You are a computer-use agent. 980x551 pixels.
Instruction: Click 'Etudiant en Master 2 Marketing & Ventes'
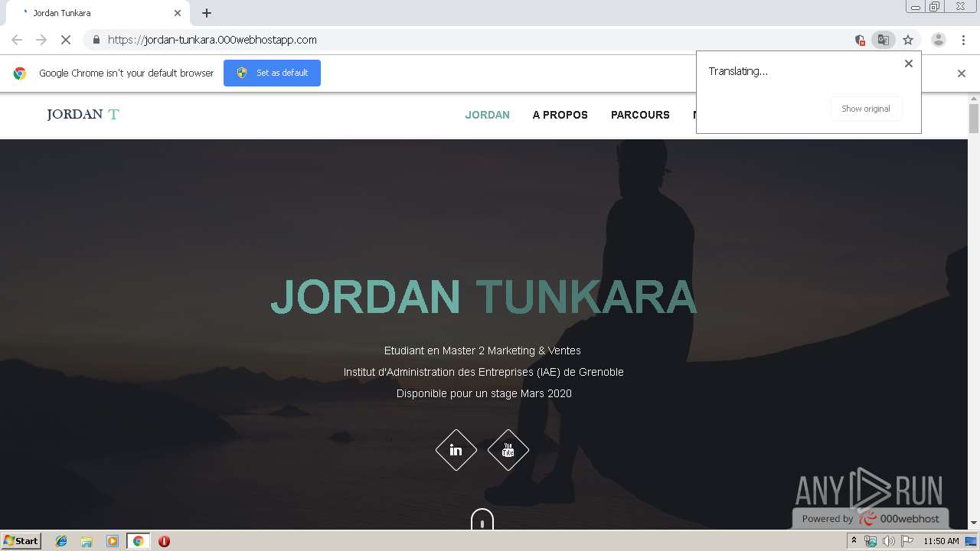click(x=482, y=350)
